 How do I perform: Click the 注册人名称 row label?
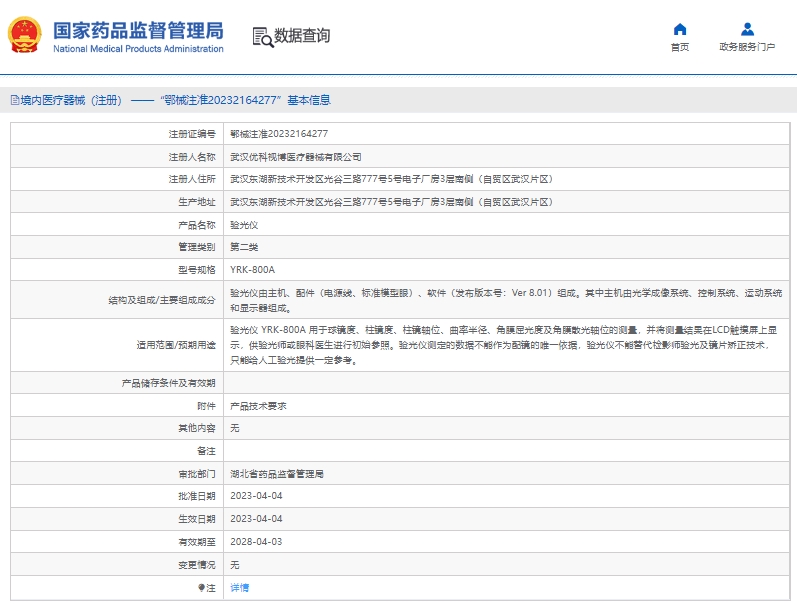click(192, 157)
